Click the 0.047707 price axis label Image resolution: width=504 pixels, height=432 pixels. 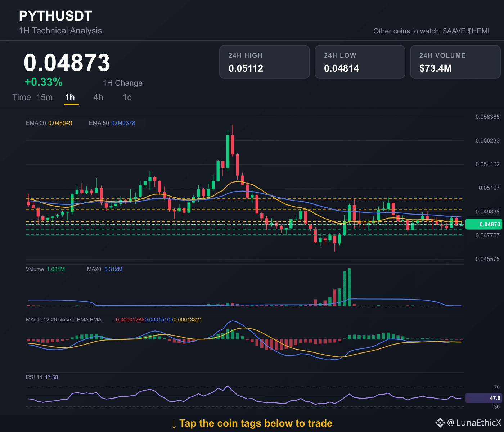click(x=487, y=235)
